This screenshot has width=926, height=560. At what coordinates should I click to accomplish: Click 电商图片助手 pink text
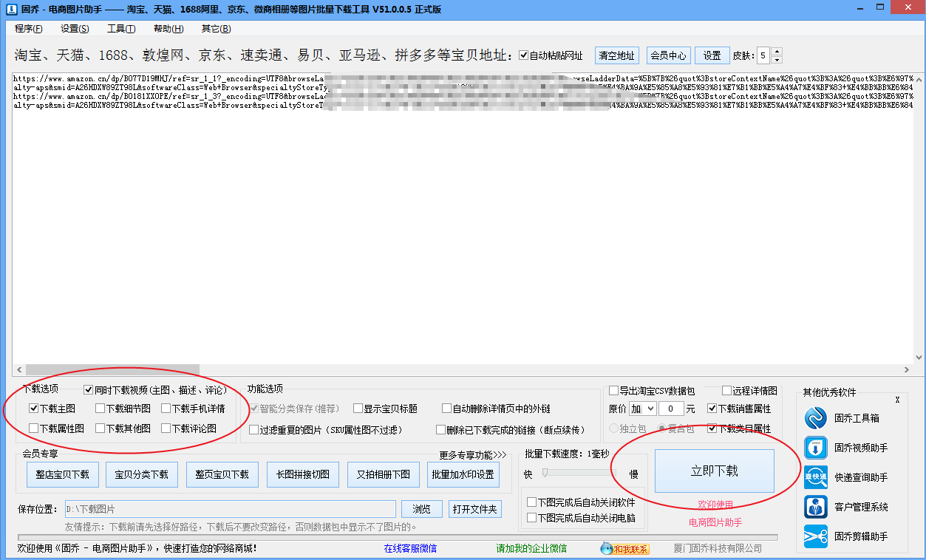click(715, 522)
